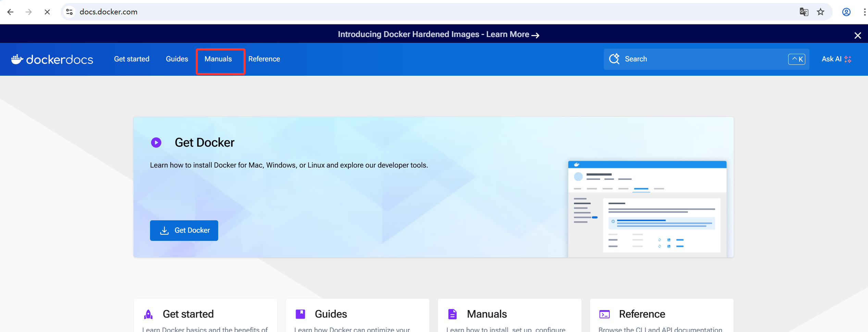The height and width of the screenshot is (332, 868).
Task: Go back to the previous page
Action: coord(10,12)
